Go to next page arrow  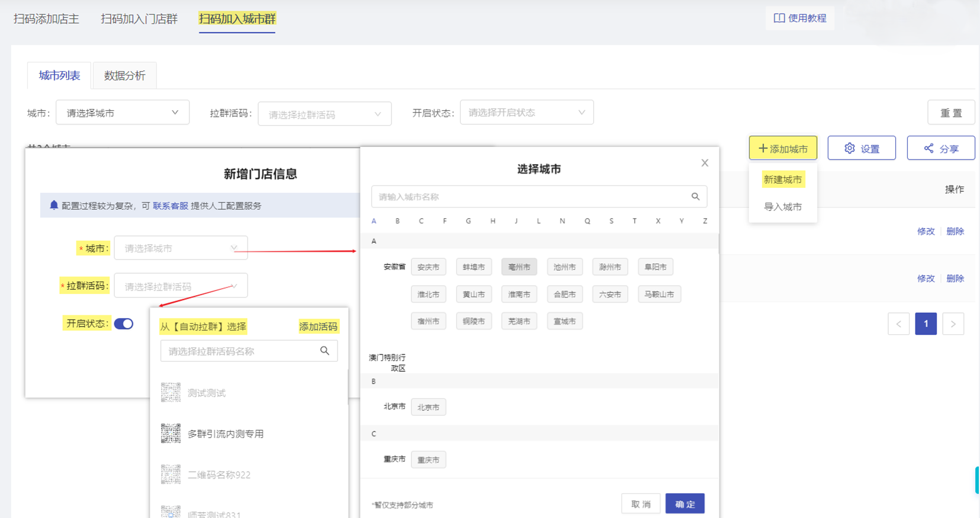tap(953, 324)
